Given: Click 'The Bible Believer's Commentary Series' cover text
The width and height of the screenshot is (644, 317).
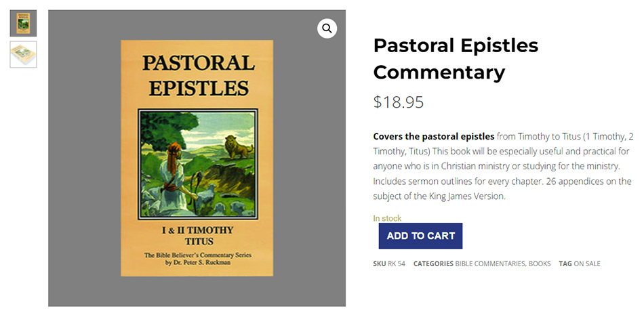Looking at the screenshot, I should (197, 255).
